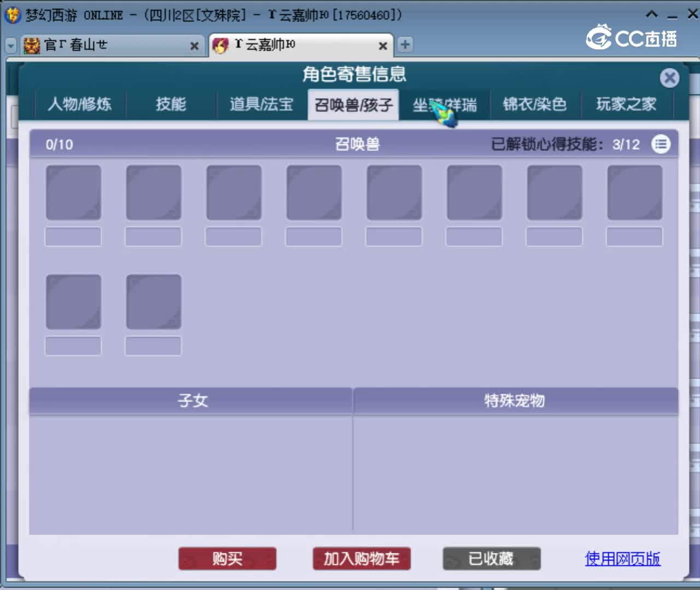This screenshot has width=700, height=590.
Task: Add a new game window tab
Action: point(405,45)
